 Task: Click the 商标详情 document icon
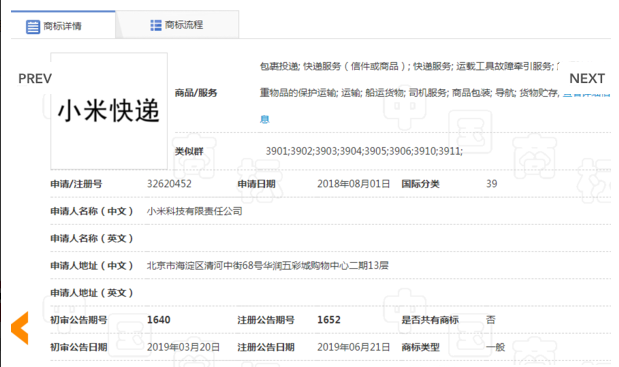pyautogui.click(x=33, y=27)
